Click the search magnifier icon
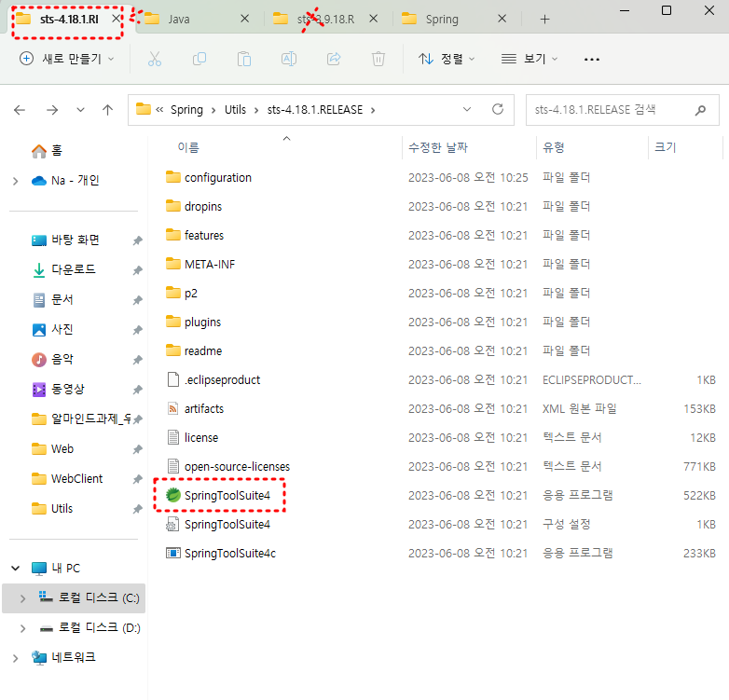729x700 pixels. (700, 110)
